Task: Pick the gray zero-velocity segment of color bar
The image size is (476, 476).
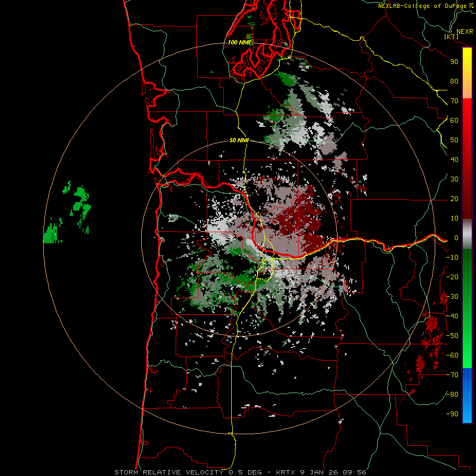Action: tap(467, 234)
